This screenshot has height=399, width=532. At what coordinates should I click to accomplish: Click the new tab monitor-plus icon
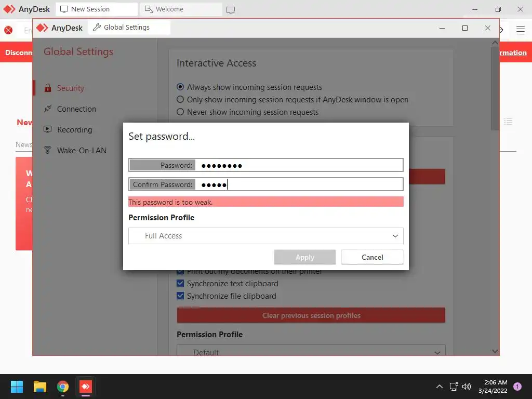[231, 10]
